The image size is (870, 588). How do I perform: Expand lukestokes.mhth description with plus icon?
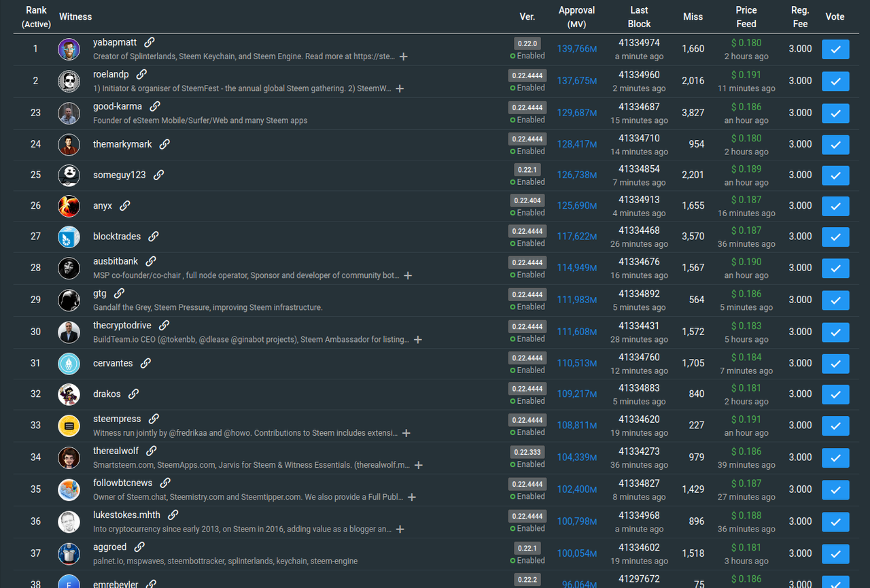pos(400,529)
